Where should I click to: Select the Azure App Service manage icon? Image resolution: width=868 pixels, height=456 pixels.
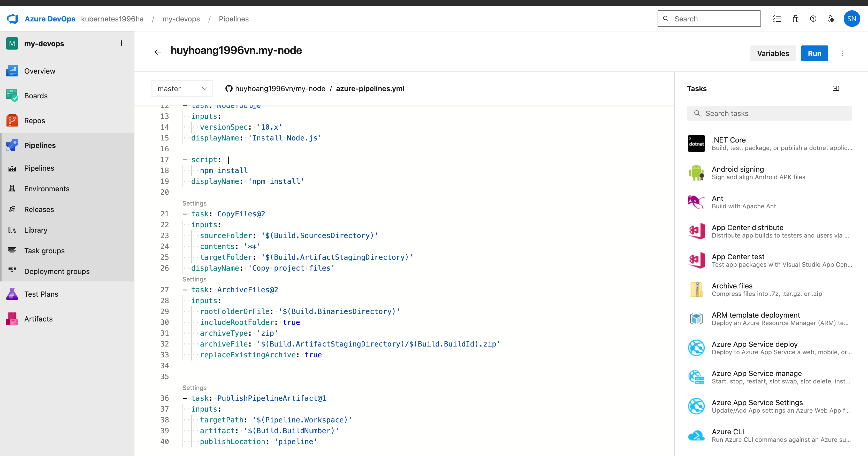[696, 377]
